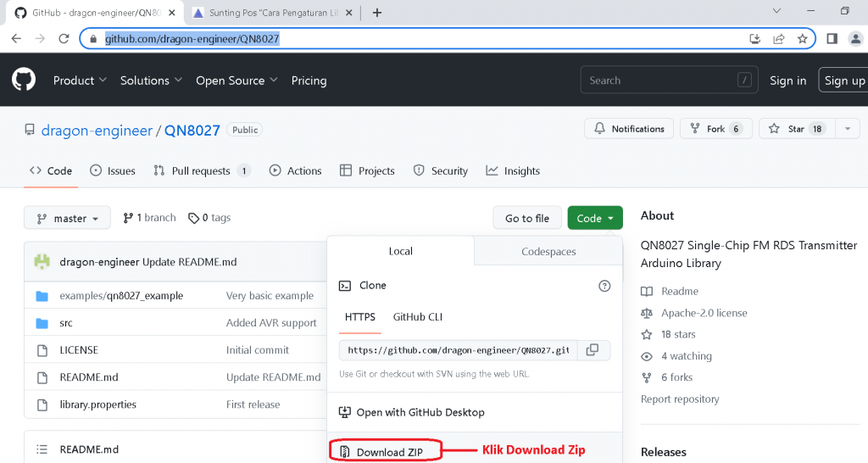Open the QN8027 repository name link

192,130
